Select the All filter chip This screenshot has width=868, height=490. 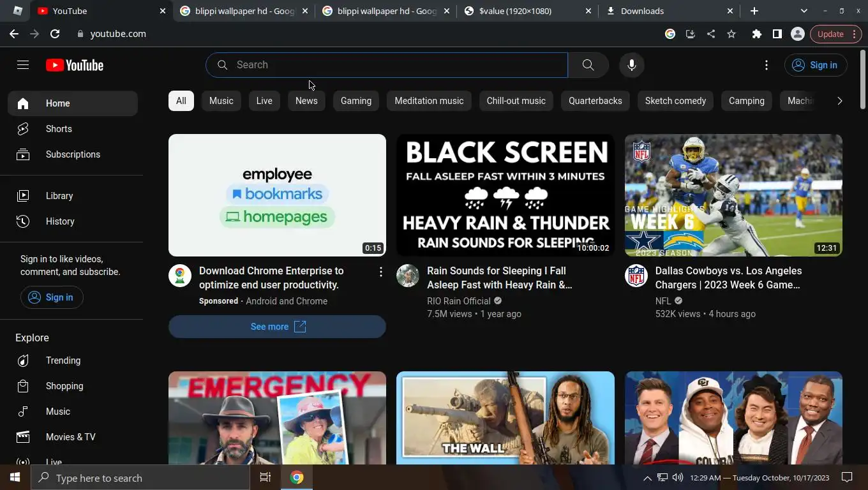point(181,101)
